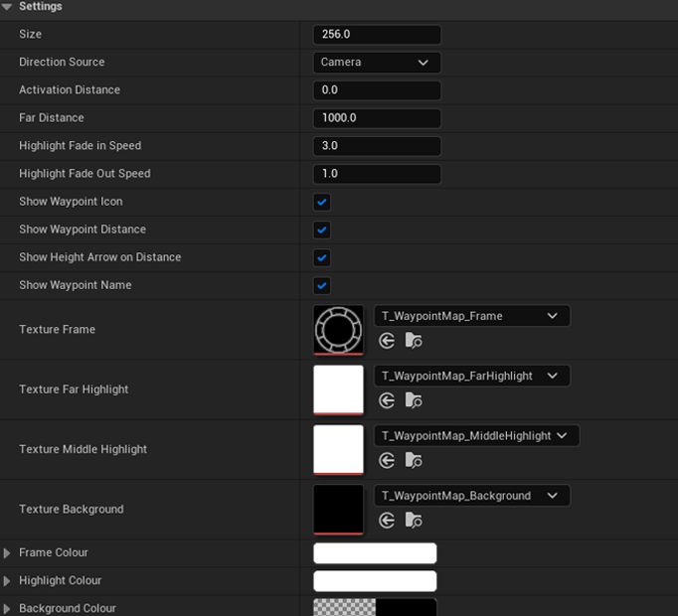Collapse the Settings section

[8, 7]
